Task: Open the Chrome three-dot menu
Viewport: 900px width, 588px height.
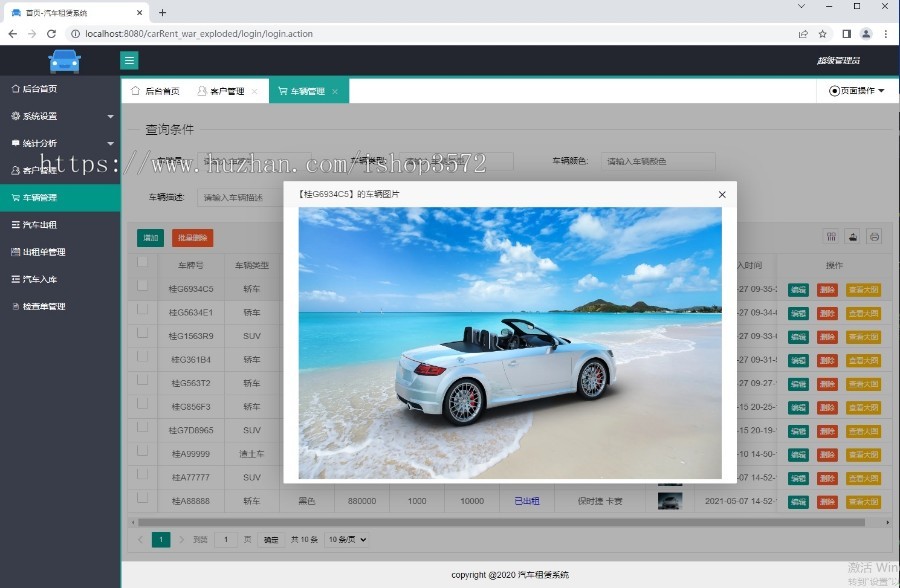Action: click(886, 34)
